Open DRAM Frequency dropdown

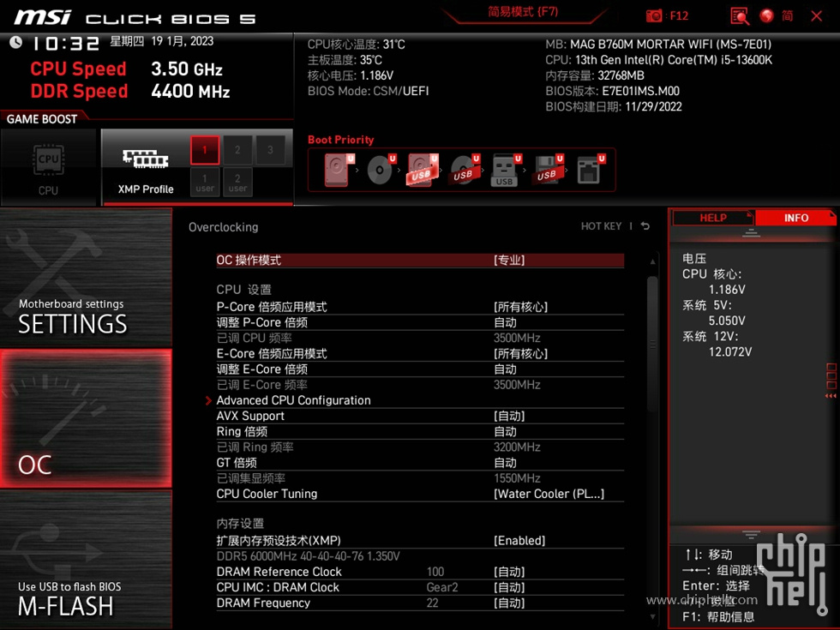420,603
